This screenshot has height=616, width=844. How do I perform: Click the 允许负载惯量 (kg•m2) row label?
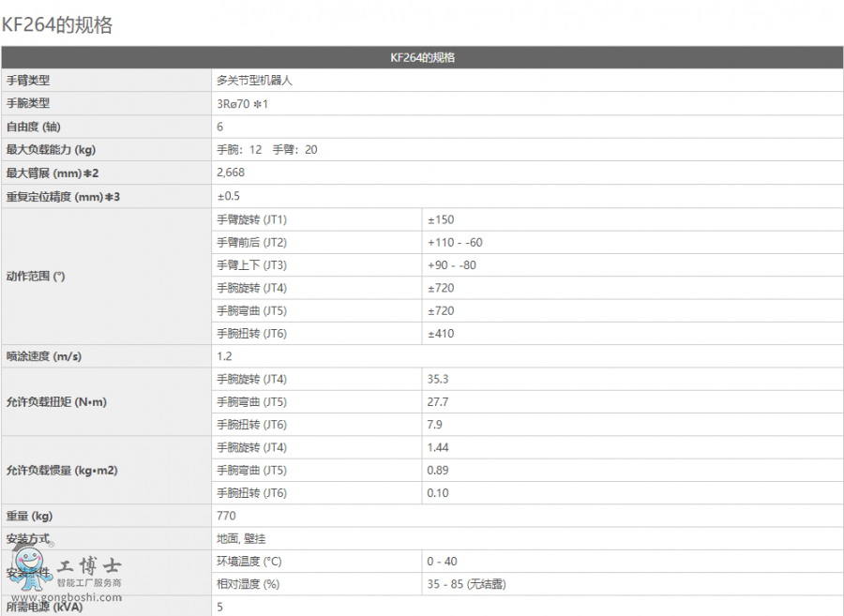(62, 470)
